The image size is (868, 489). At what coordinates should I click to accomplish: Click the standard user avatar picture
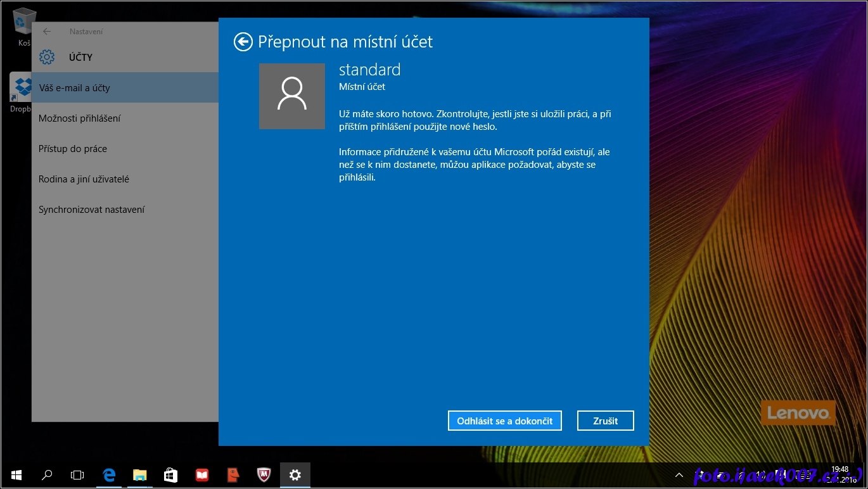pos(292,96)
